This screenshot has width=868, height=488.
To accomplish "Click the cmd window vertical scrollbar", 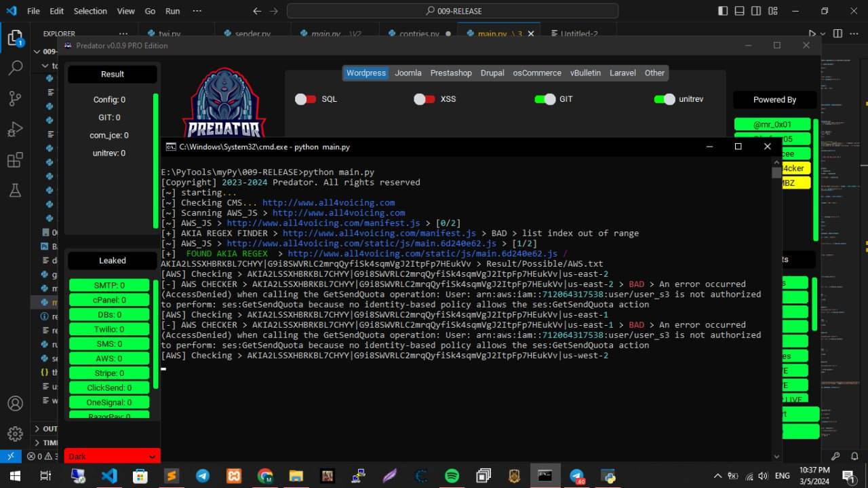I will [x=776, y=271].
